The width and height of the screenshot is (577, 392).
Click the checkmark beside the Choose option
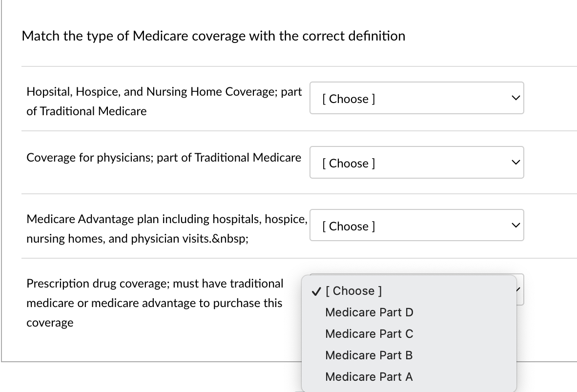coord(315,290)
